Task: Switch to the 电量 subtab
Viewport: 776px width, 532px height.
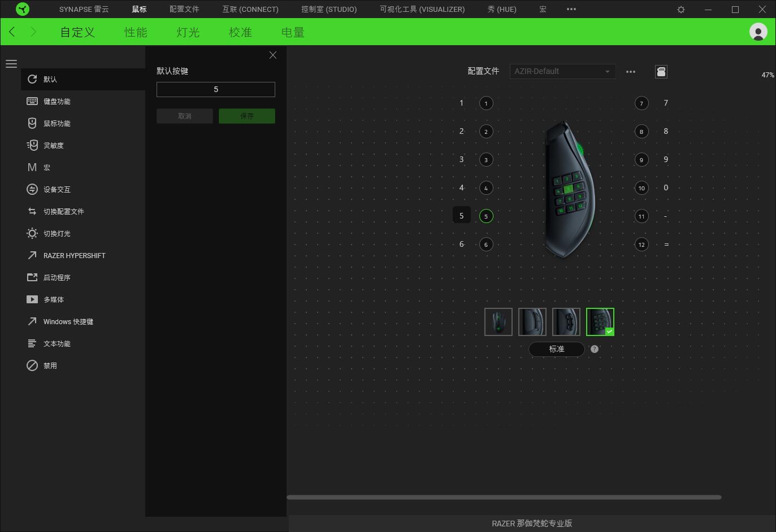Action: pos(293,32)
